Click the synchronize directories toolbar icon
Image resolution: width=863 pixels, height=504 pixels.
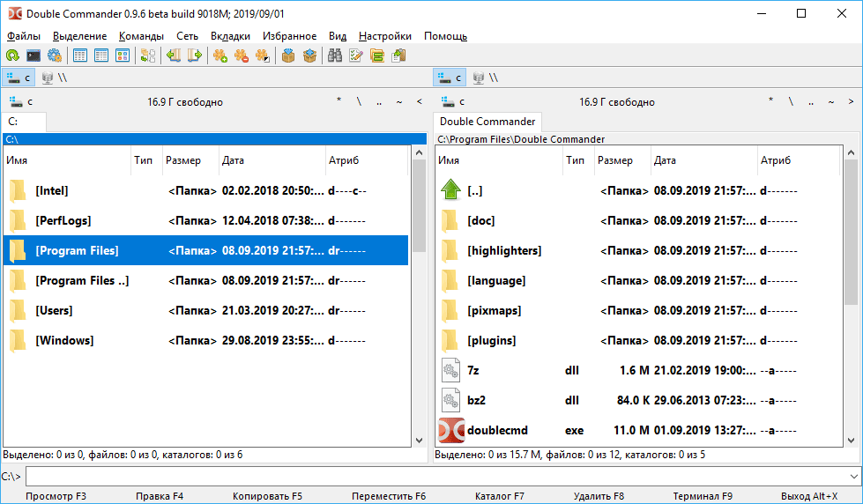tap(377, 56)
